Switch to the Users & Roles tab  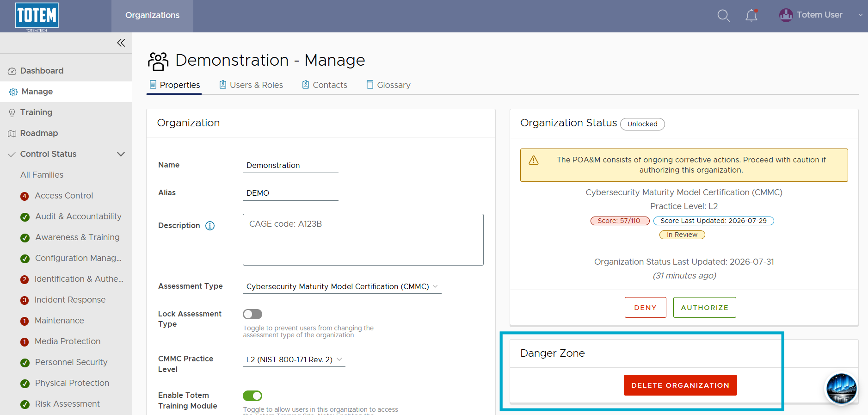(251, 85)
